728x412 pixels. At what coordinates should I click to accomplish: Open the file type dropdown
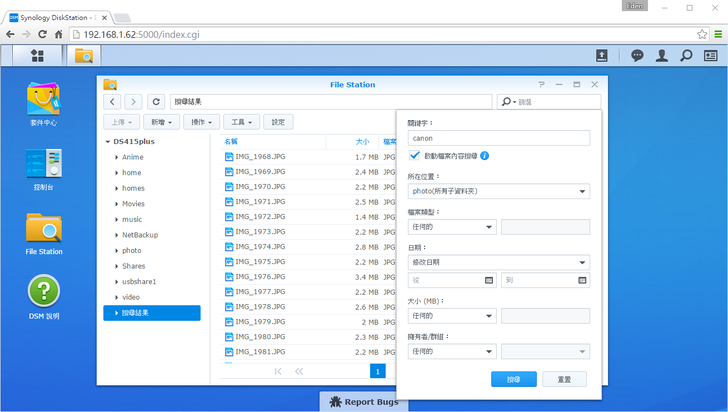(x=451, y=227)
